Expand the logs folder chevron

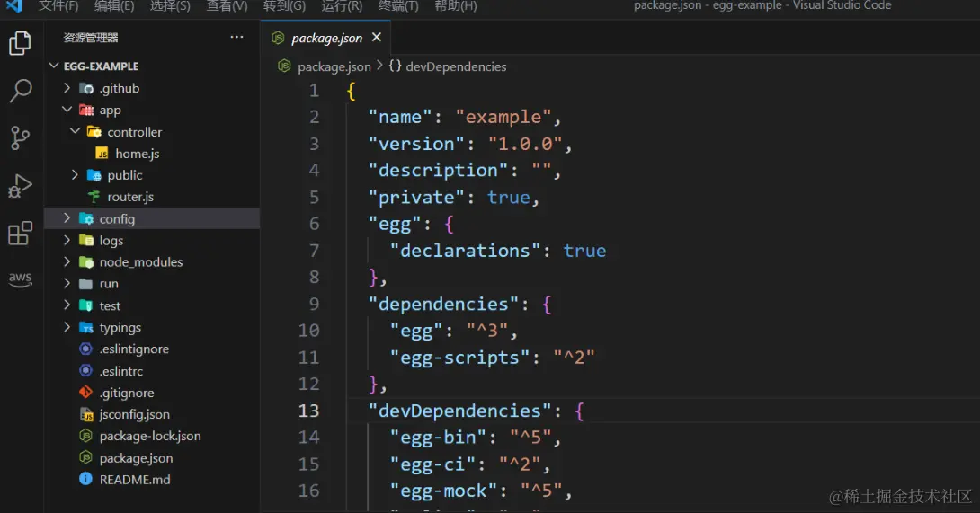pos(67,240)
